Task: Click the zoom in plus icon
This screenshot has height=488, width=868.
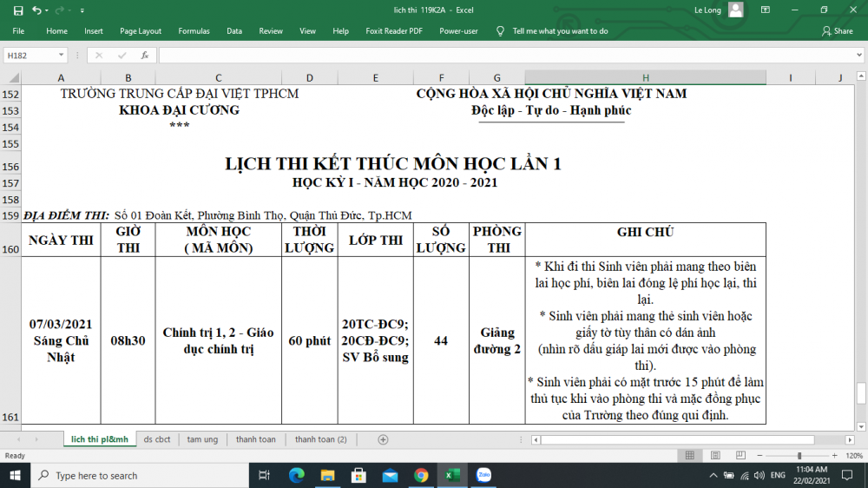Action: click(x=836, y=456)
